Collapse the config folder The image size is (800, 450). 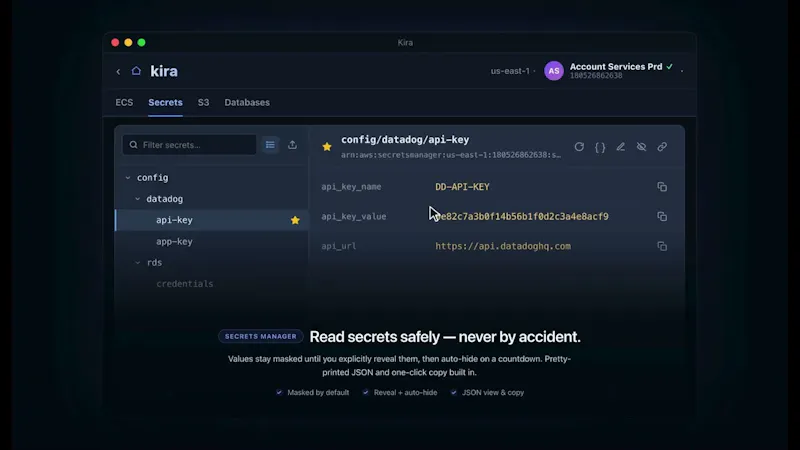tap(128, 178)
